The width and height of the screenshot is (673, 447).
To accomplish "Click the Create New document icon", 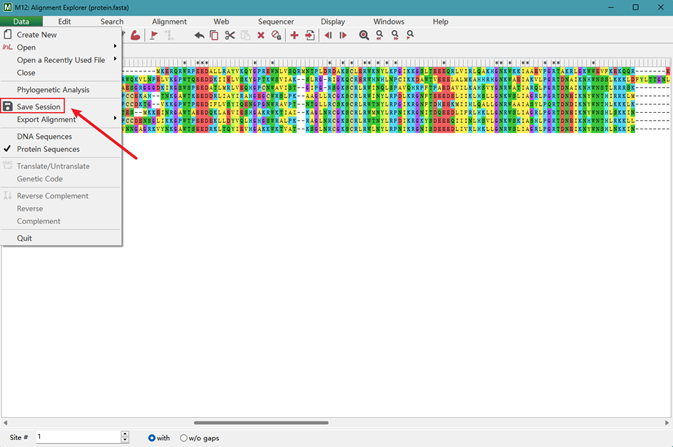I will (8, 34).
